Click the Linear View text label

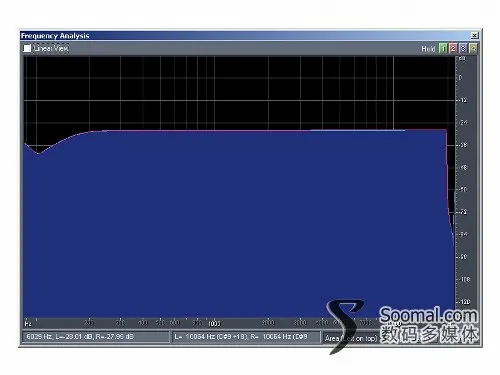pos(51,48)
